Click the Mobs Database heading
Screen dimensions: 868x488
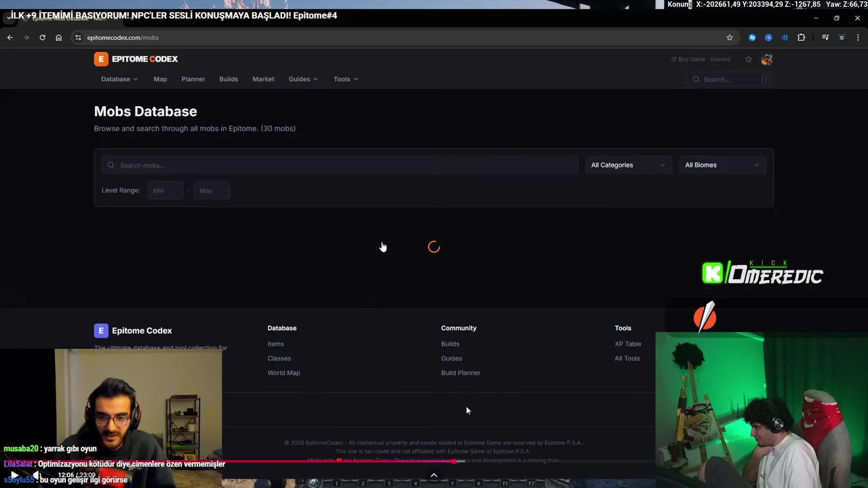pyautogui.click(x=146, y=111)
